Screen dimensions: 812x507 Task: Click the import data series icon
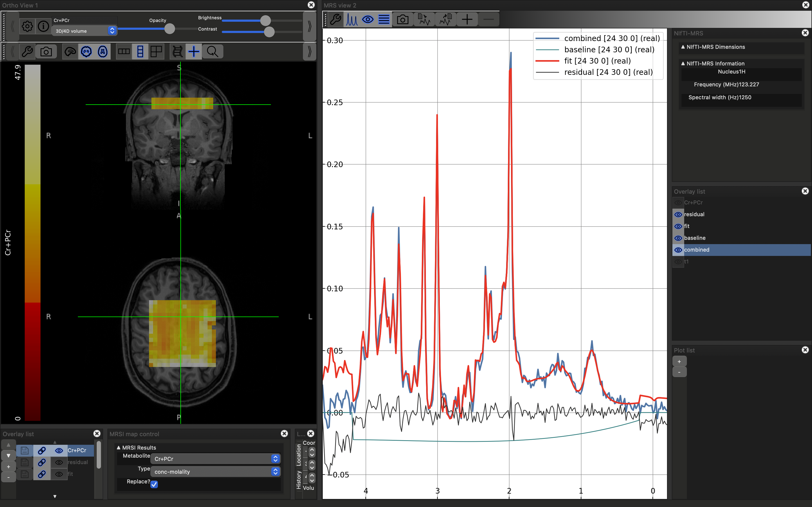pyautogui.click(x=424, y=19)
